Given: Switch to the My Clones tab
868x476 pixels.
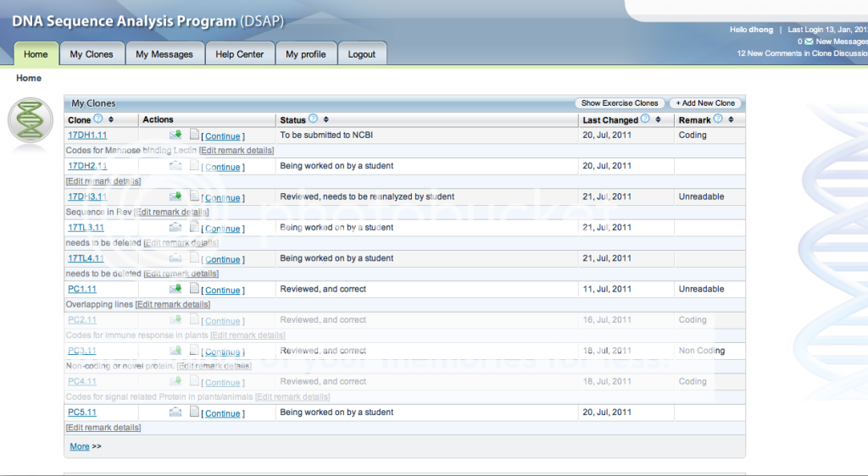Looking at the screenshot, I should 92,54.
